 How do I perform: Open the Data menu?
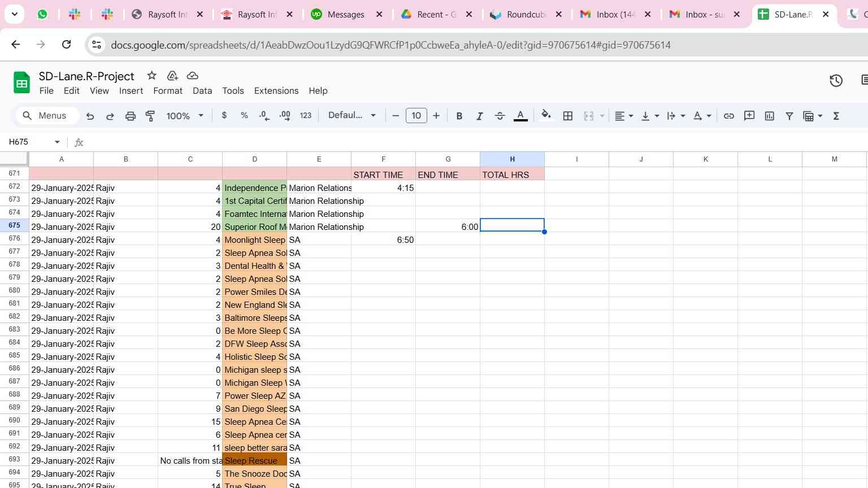[202, 90]
